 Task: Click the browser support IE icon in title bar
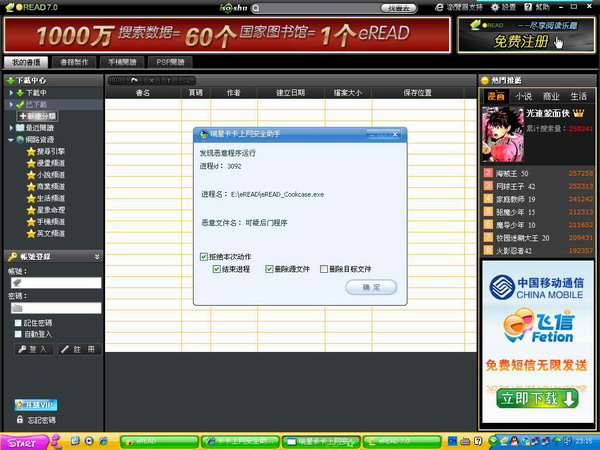(x=440, y=7)
